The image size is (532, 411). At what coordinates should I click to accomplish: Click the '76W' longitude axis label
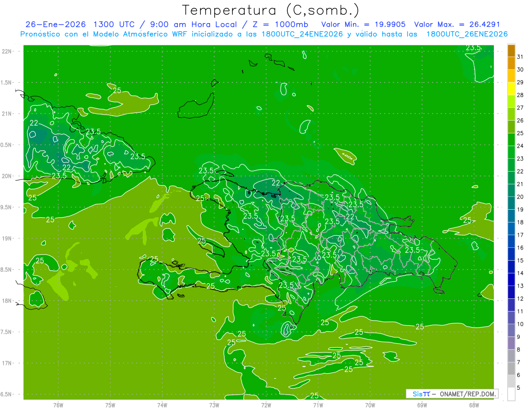click(58, 405)
